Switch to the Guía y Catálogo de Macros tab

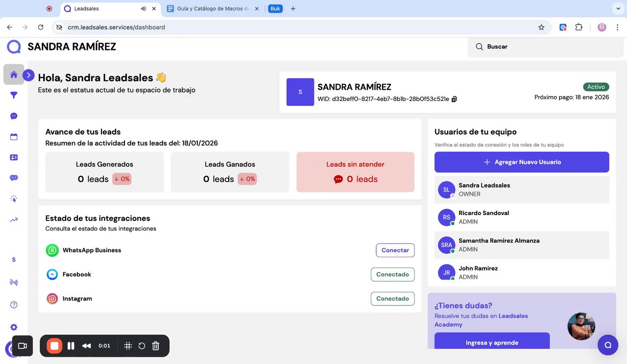214,8
